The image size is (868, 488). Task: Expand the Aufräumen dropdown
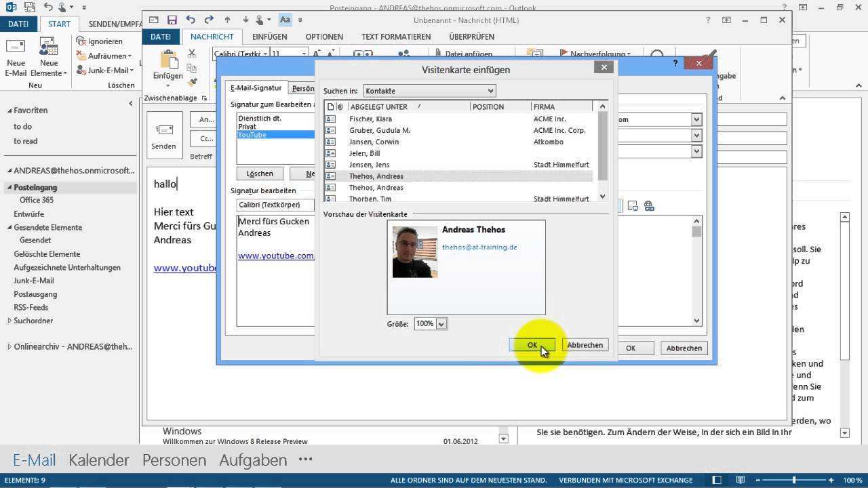[x=130, y=56]
